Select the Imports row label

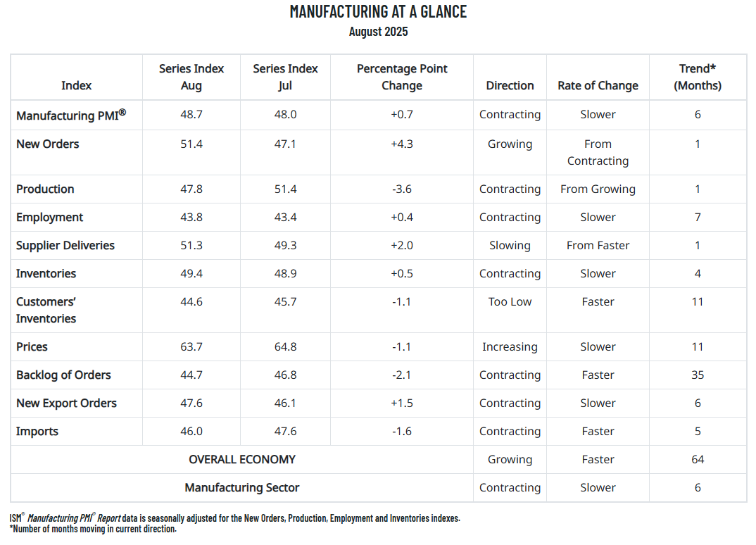pyautogui.click(x=37, y=432)
